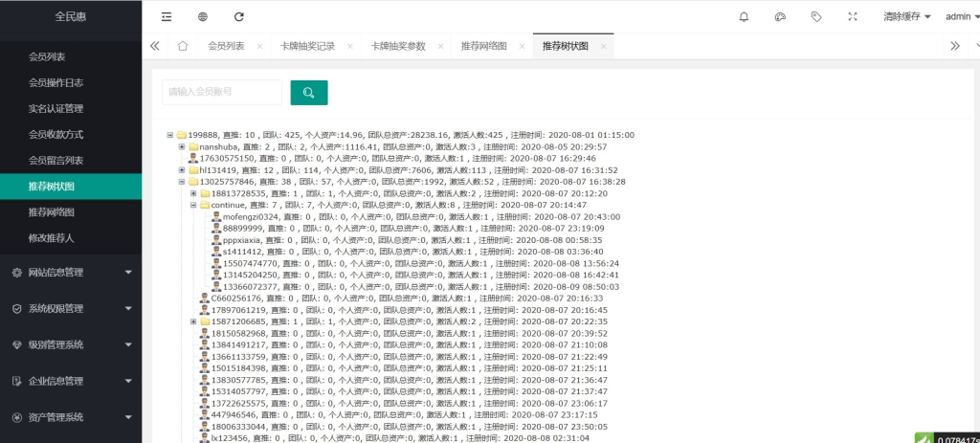Click the member account search input field

click(221, 93)
